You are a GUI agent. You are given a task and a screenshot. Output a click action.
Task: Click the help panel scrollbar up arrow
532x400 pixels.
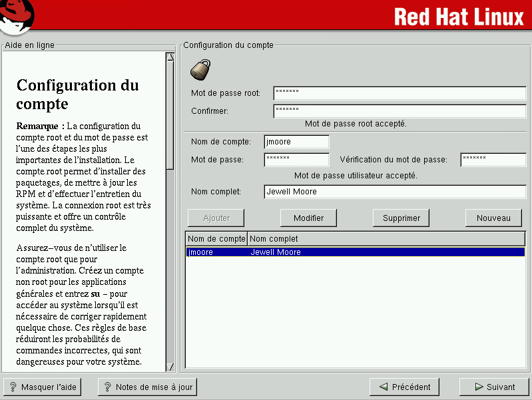(170, 57)
